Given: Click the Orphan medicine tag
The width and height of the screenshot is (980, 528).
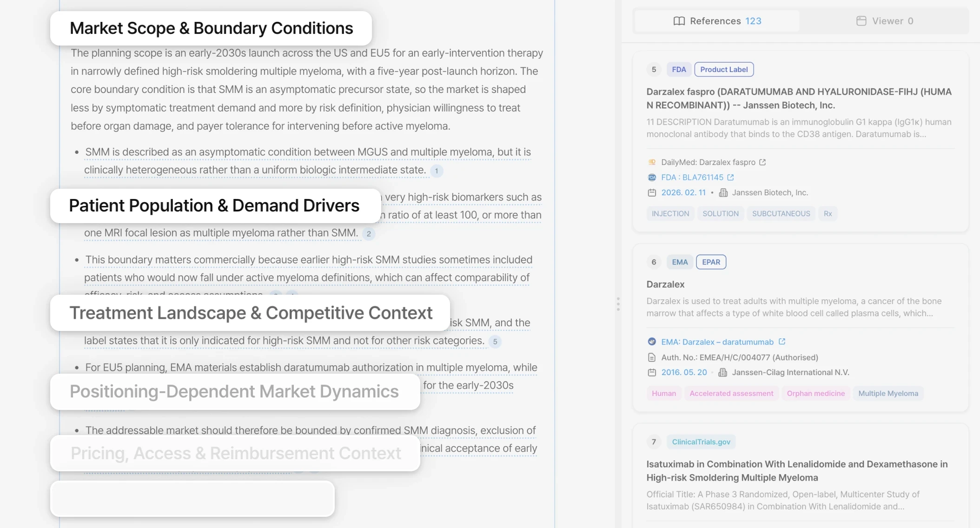Looking at the screenshot, I should click(816, 394).
